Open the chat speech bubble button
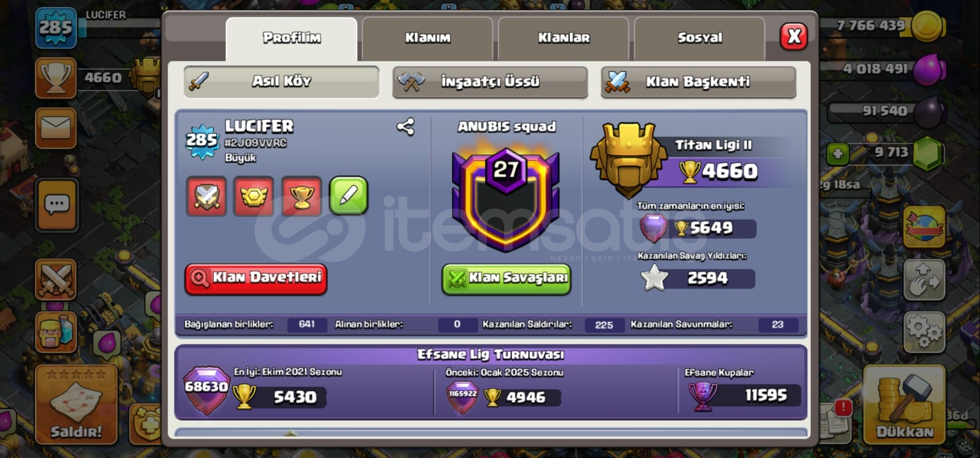This screenshot has height=458, width=980. (57, 204)
